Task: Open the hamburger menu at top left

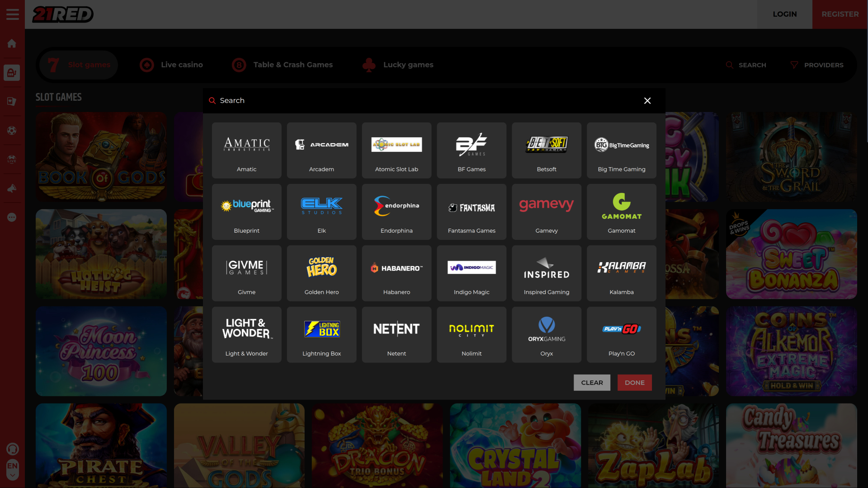Action: (x=12, y=14)
